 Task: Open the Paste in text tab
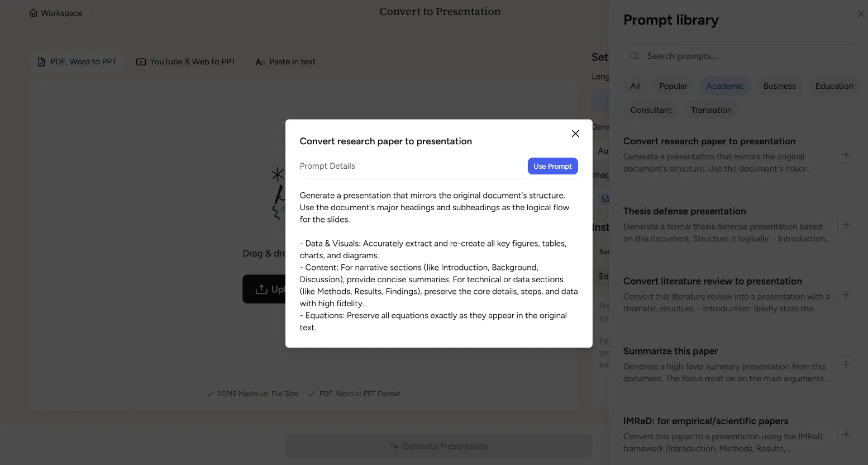tap(285, 62)
